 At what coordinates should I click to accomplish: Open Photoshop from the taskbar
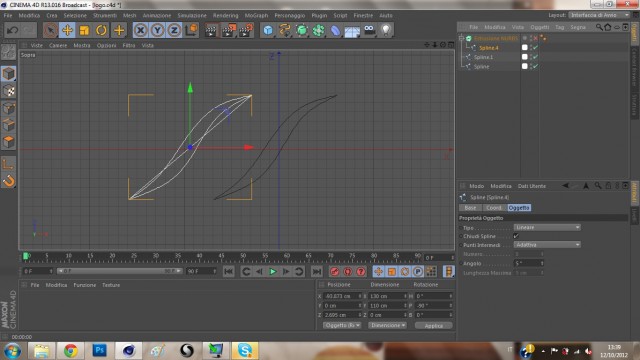click(99, 350)
